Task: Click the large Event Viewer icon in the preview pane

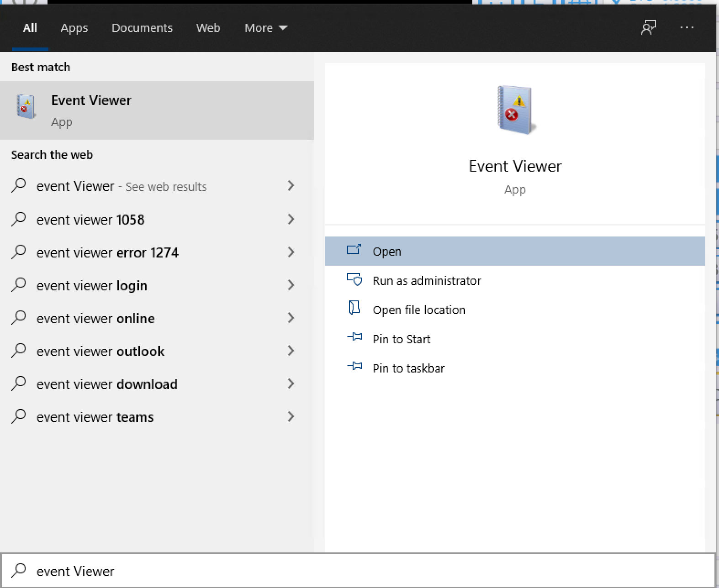Action: point(515,110)
